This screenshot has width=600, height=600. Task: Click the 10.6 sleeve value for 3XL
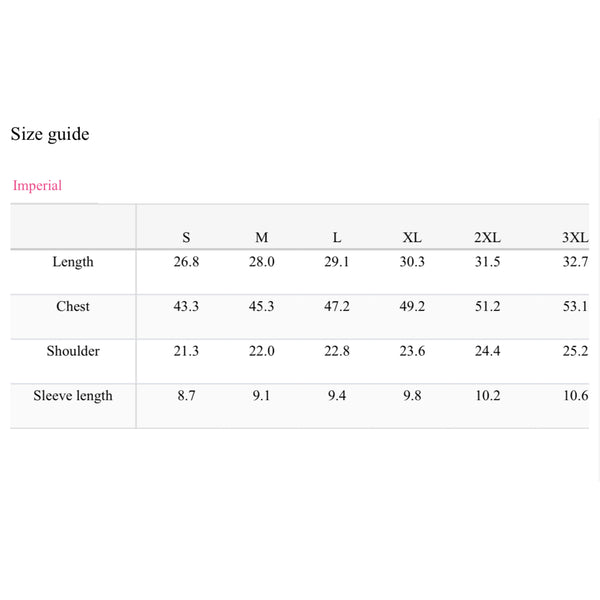click(x=575, y=396)
